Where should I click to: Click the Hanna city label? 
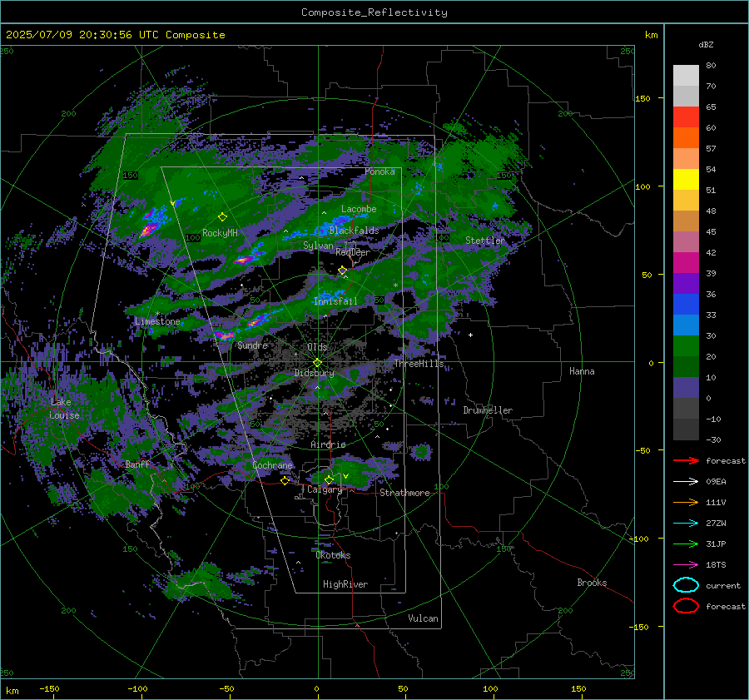tap(582, 371)
